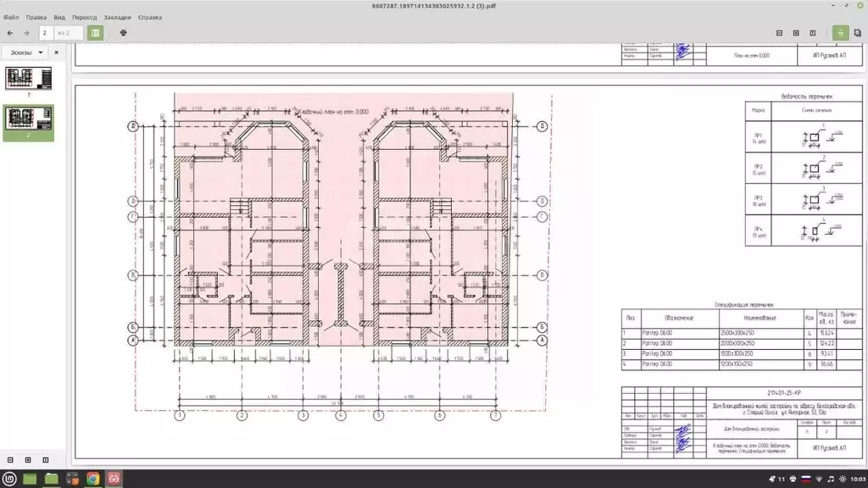The width and height of the screenshot is (868, 488).
Task: Show desktop via green taskbar icon
Action: (30, 479)
